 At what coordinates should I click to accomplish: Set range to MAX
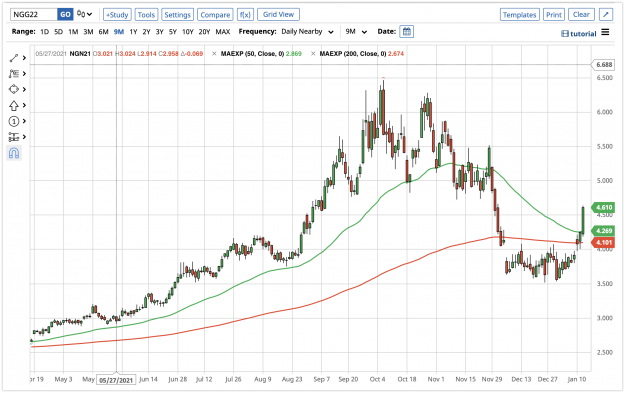tap(222, 31)
